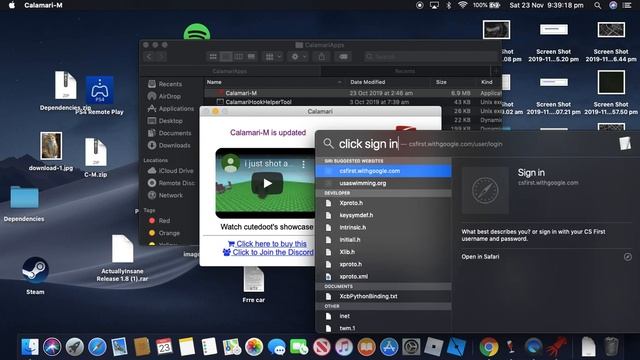Launch Roblox player icon in dock
The width and height of the screenshot is (640, 360).
point(433,347)
